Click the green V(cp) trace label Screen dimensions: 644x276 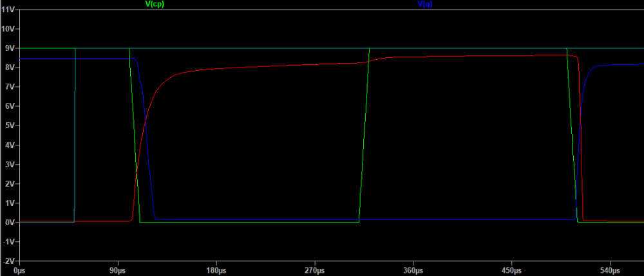click(155, 4)
